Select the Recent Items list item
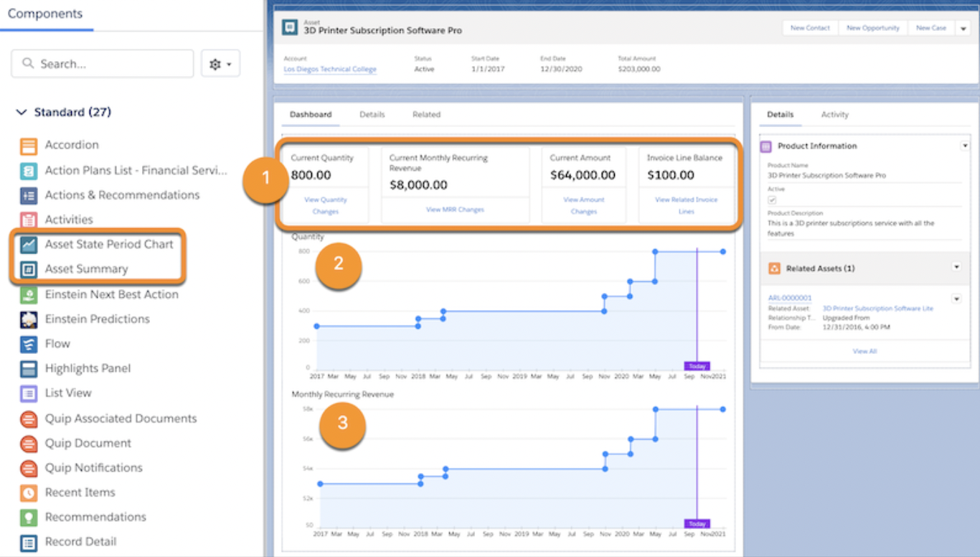Viewport: 980px width, 557px height. 80,493
